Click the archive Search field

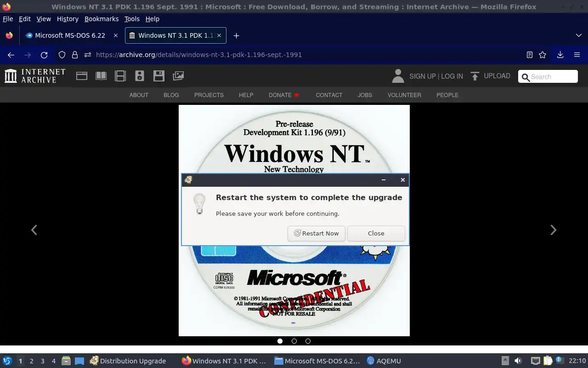point(548,77)
